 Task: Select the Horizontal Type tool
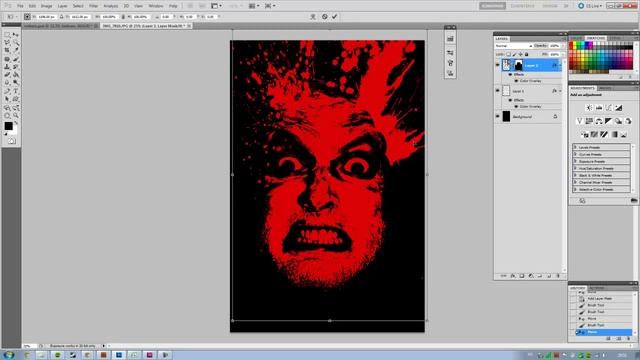tap(16, 91)
